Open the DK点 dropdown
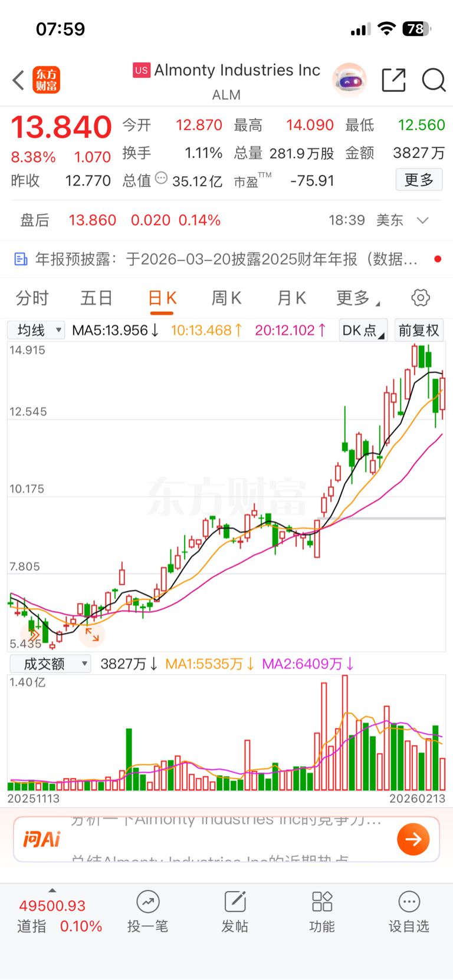453x980 pixels. (363, 330)
